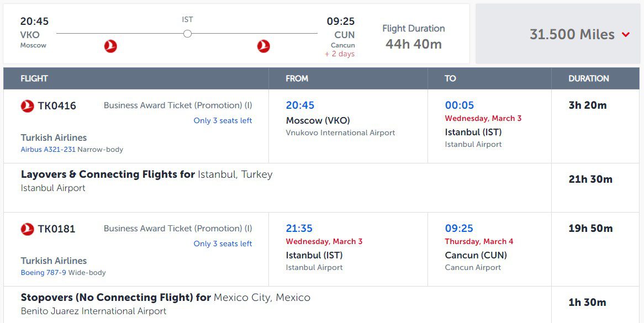Screen dimensions: 644x323
Task: Click flight number TK0181
Action: (x=57, y=229)
